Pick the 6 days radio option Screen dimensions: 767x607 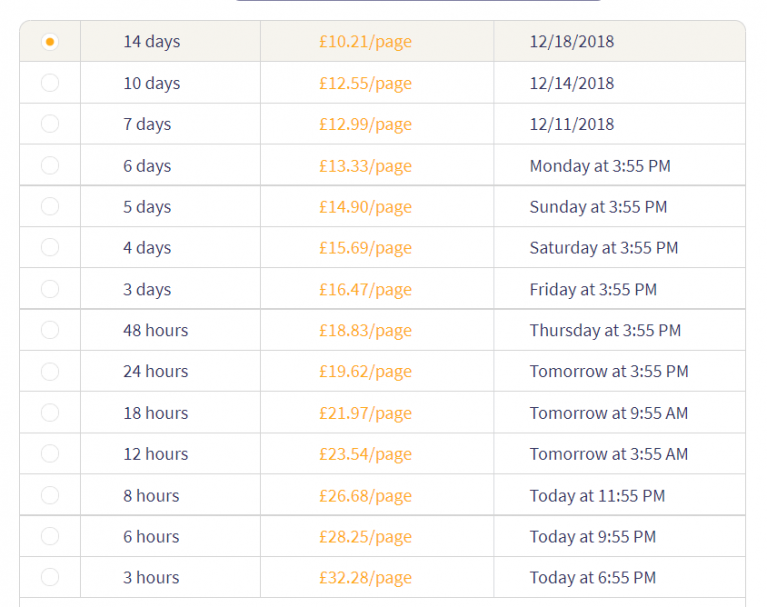click(50, 166)
